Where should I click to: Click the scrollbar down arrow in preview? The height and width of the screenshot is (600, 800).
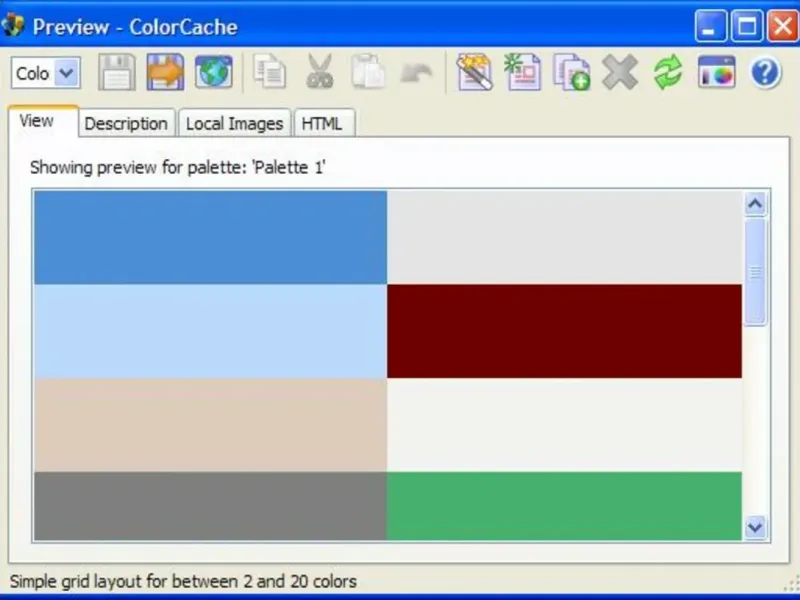[755, 527]
